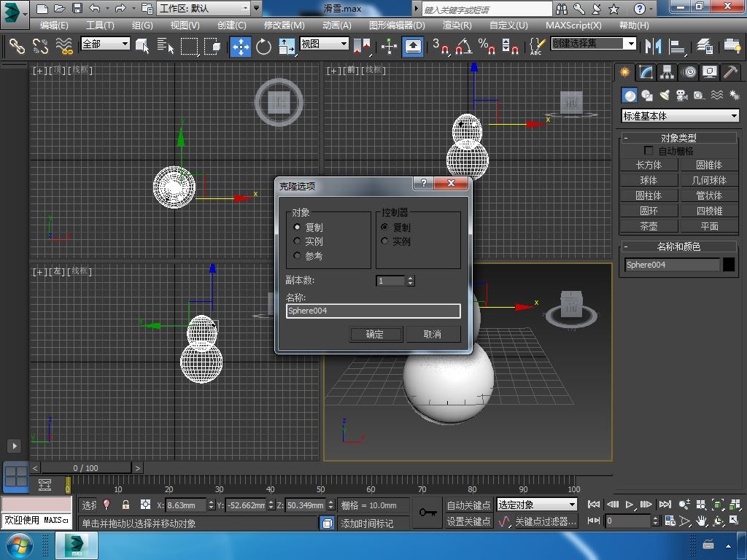Click the 茶壶 teapot primitive button

point(649,226)
